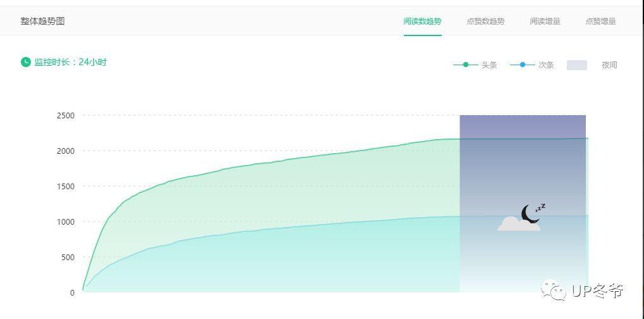The height and width of the screenshot is (319, 644).
Task: Click the 2500 y-axis label
Action: 66,115
